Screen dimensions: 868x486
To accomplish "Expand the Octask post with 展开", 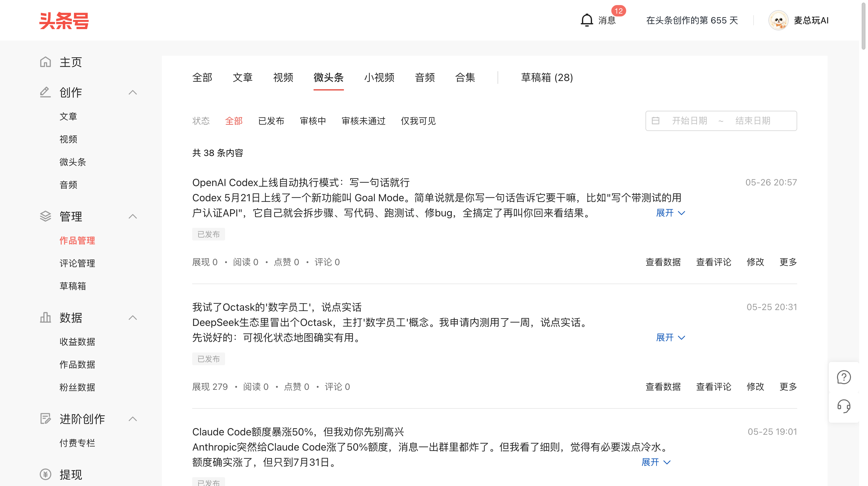I will point(670,338).
